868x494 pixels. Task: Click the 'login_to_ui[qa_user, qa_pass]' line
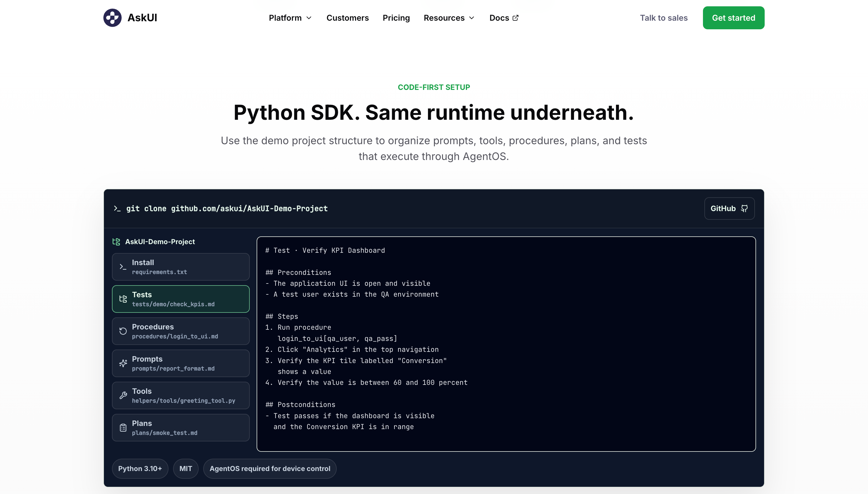pyautogui.click(x=337, y=339)
